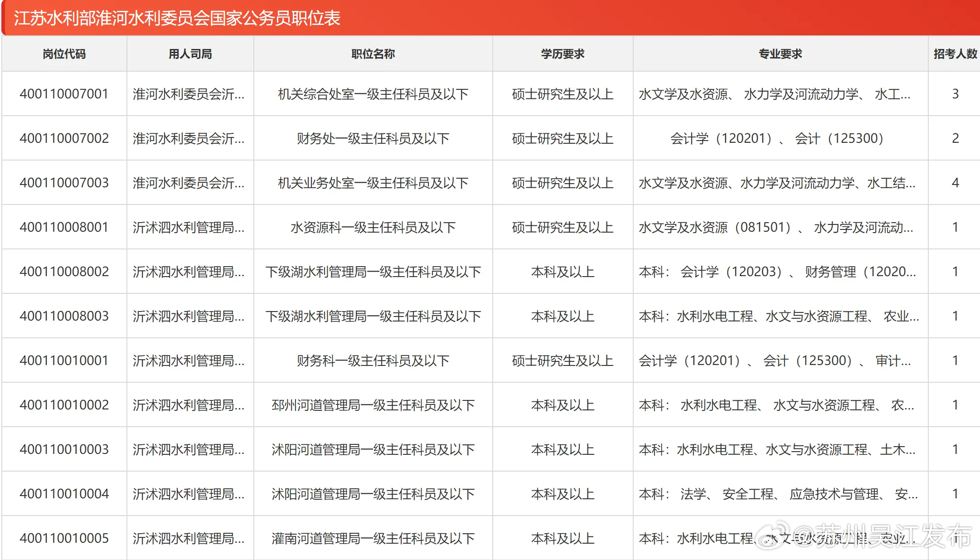Click the 职位名称 column header

click(373, 54)
